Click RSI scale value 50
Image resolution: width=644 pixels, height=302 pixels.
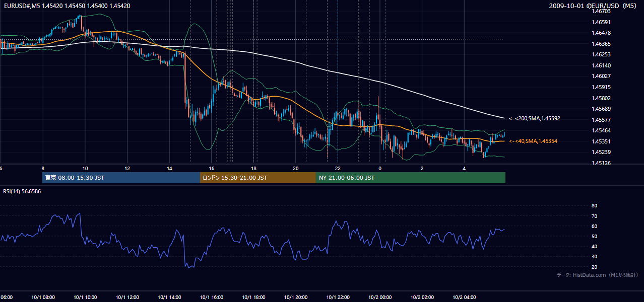(594, 236)
